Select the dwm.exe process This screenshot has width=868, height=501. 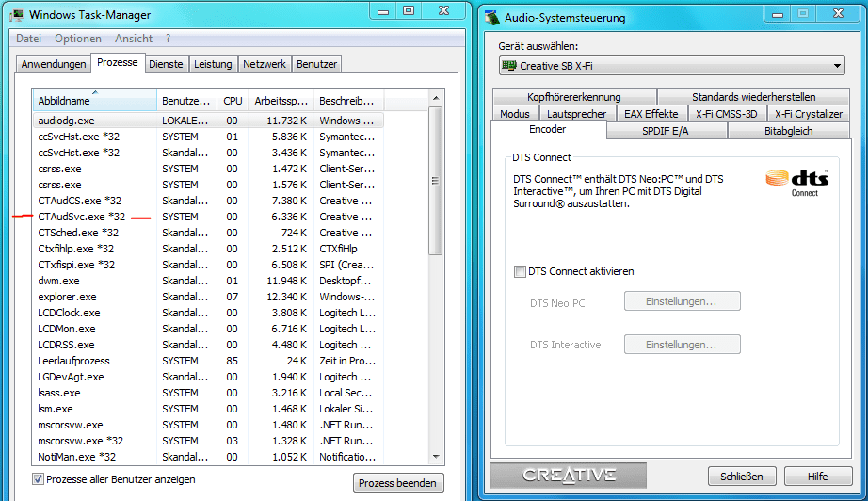pos(208,281)
